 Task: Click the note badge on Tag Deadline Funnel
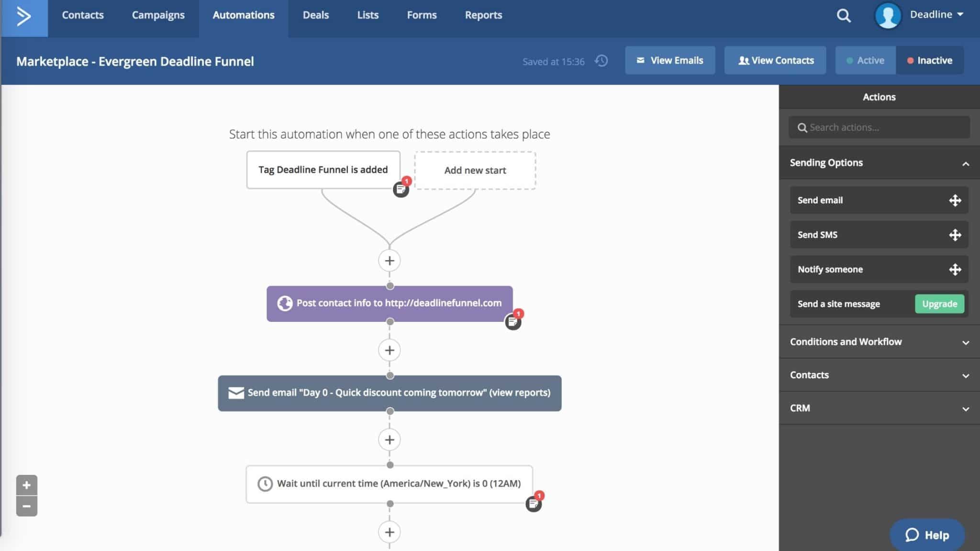point(401,188)
